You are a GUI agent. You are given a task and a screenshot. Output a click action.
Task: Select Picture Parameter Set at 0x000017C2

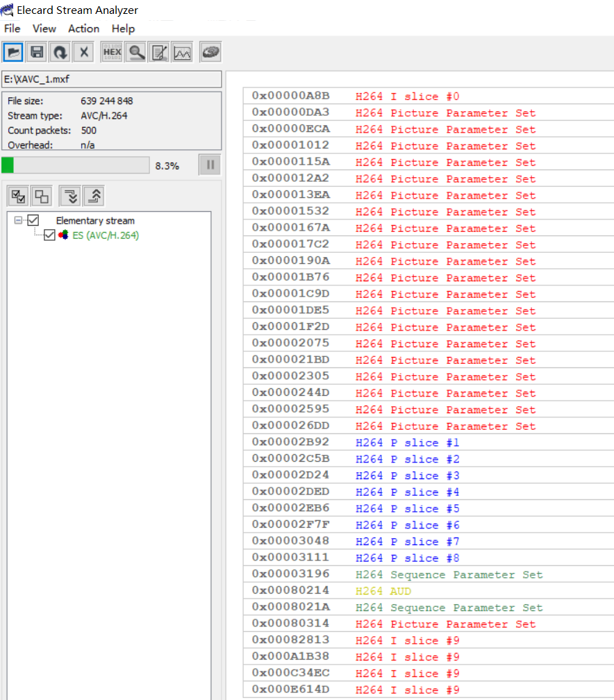click(x=429, y=244)
